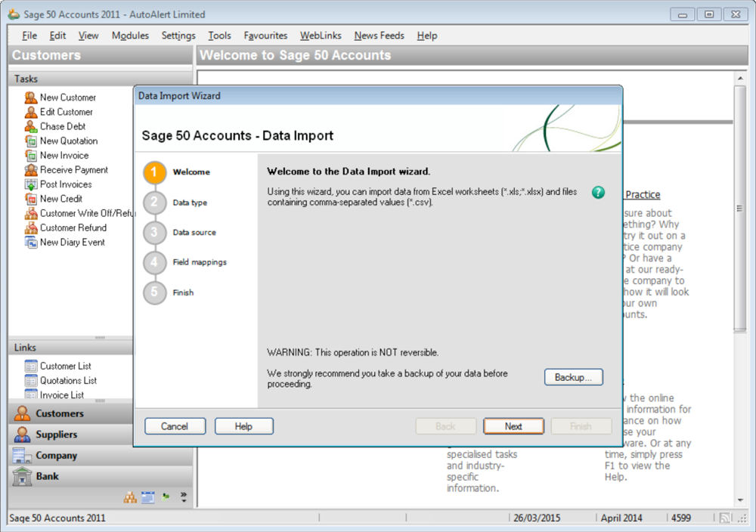Open the Favourites menu
This screenshot has width=756, height=532.
[265, 36]
